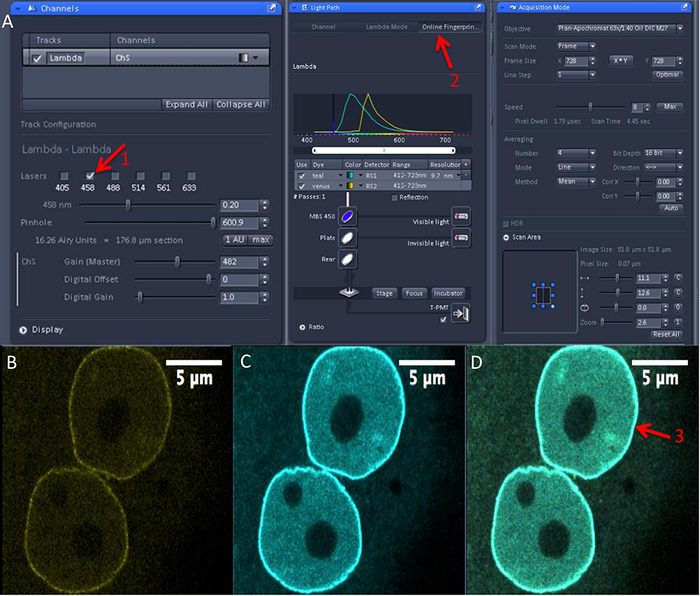700x596 pixels.
Task: Click the Pinhole value input field
Action: point(239,223)
